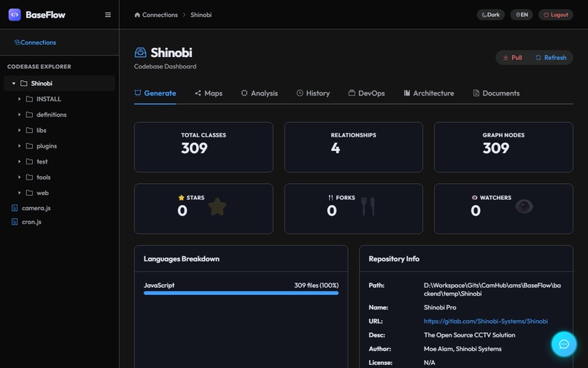This screenshot has height=368, width=588.
Task: Expand the libs folder arrow
Action: click(19, 130)
